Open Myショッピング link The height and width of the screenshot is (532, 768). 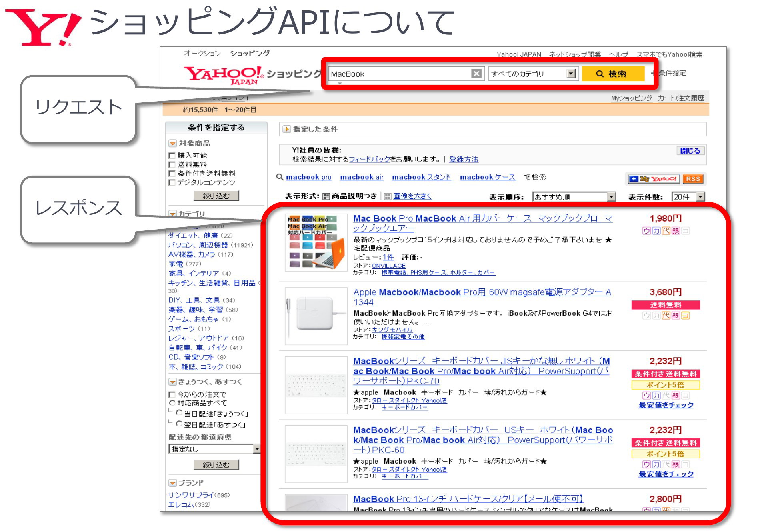tap(632, 98)
